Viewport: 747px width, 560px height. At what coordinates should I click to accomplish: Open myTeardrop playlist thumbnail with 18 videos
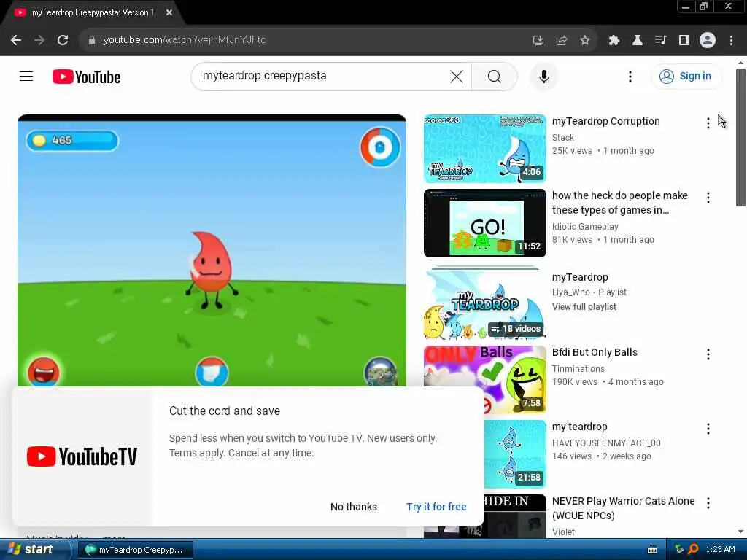[x=484, y=304]
